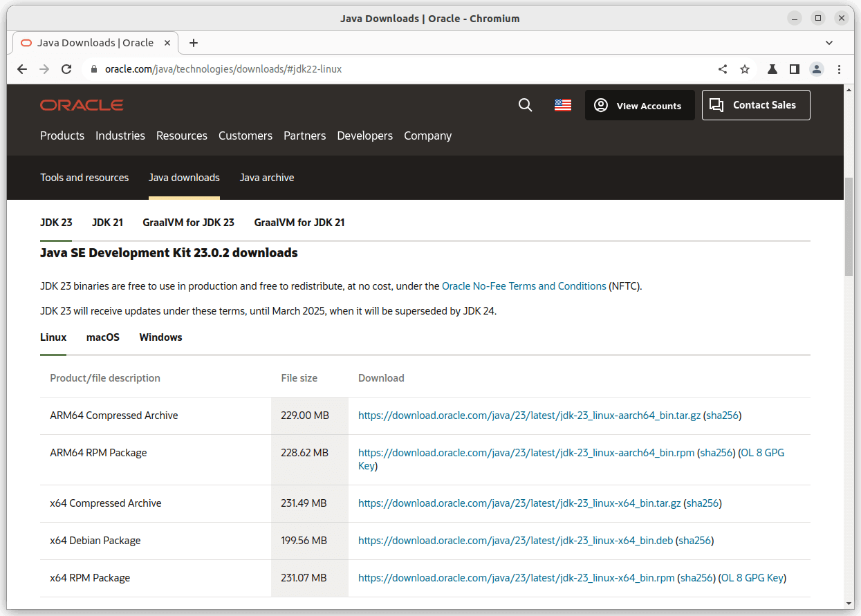
Task: Open the profile avatar icon
Action: 817,69
